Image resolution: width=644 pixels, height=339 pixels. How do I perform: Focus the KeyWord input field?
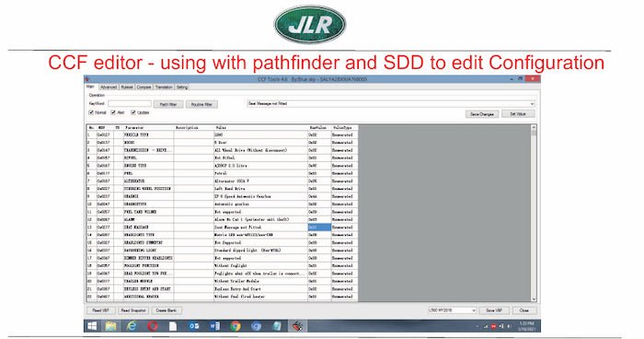click(130, 104)
